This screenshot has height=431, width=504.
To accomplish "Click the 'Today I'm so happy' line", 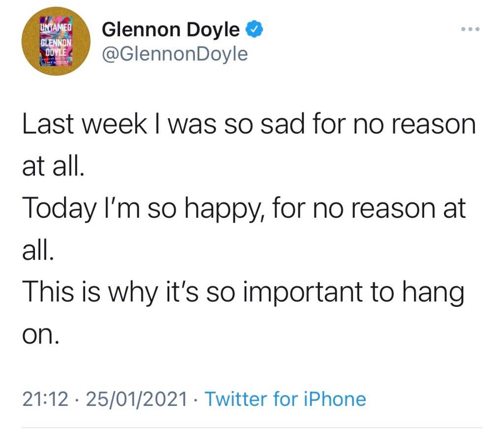I will (x=244, y=209).
